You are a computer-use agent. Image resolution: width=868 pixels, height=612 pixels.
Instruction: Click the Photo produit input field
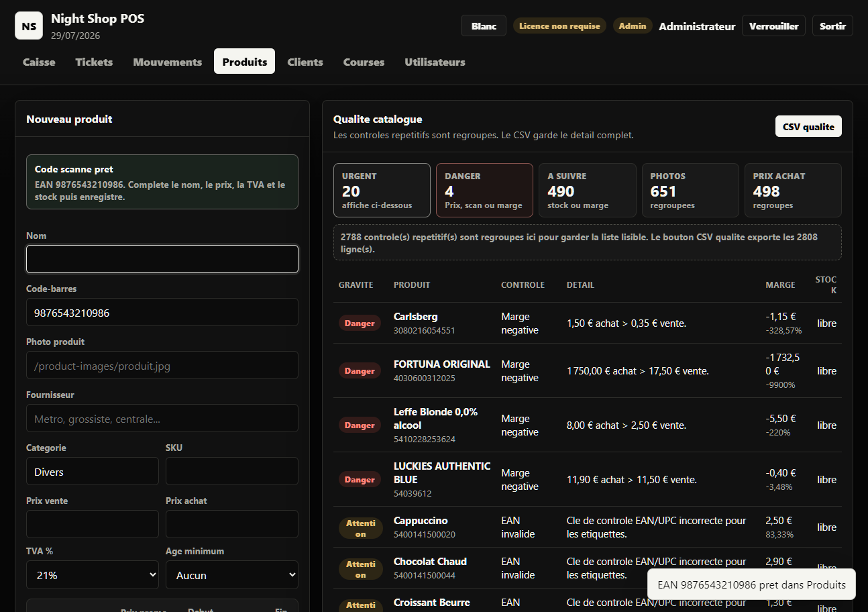tap(162, 365)
